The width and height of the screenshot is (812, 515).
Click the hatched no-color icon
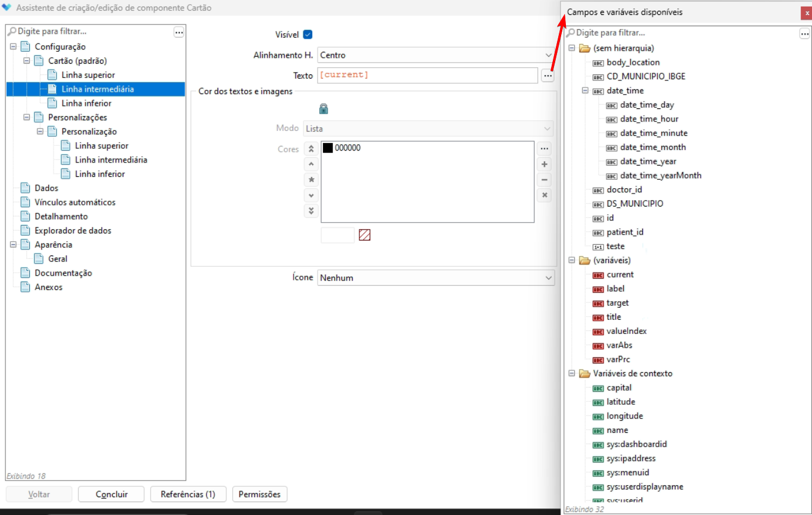point(365,235)
